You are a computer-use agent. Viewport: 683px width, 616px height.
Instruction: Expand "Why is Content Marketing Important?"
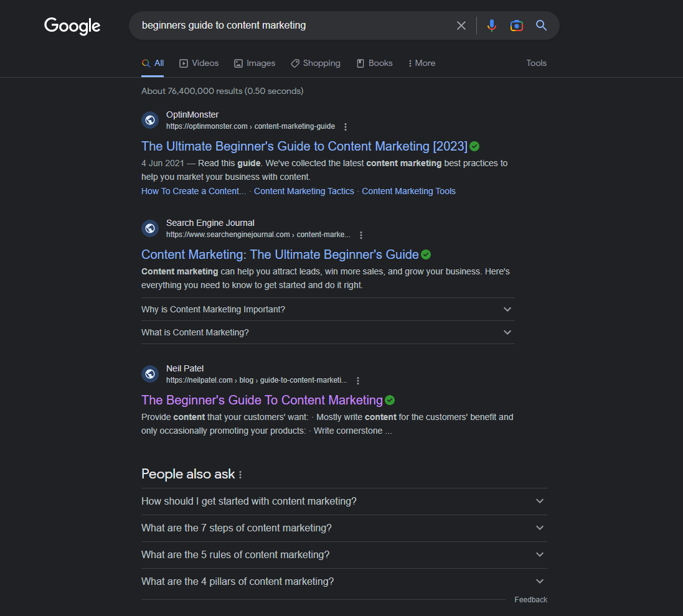coord(507,309)
